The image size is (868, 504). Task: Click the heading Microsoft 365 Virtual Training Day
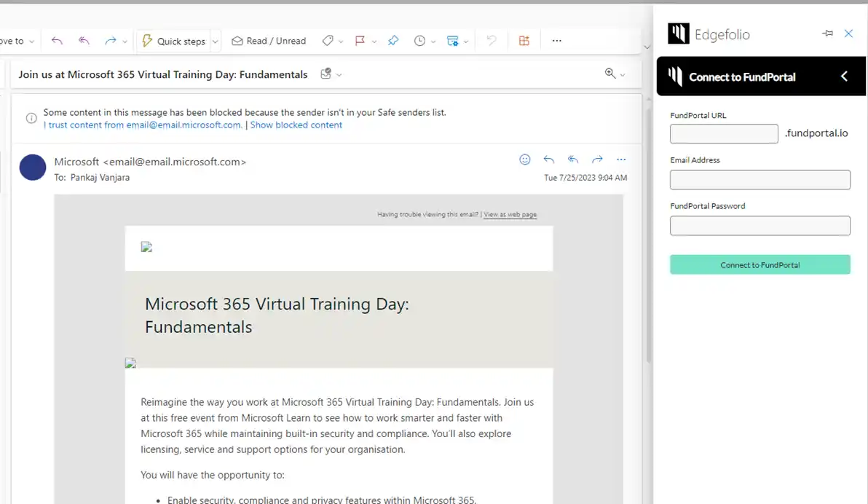[x=277, y=315]
